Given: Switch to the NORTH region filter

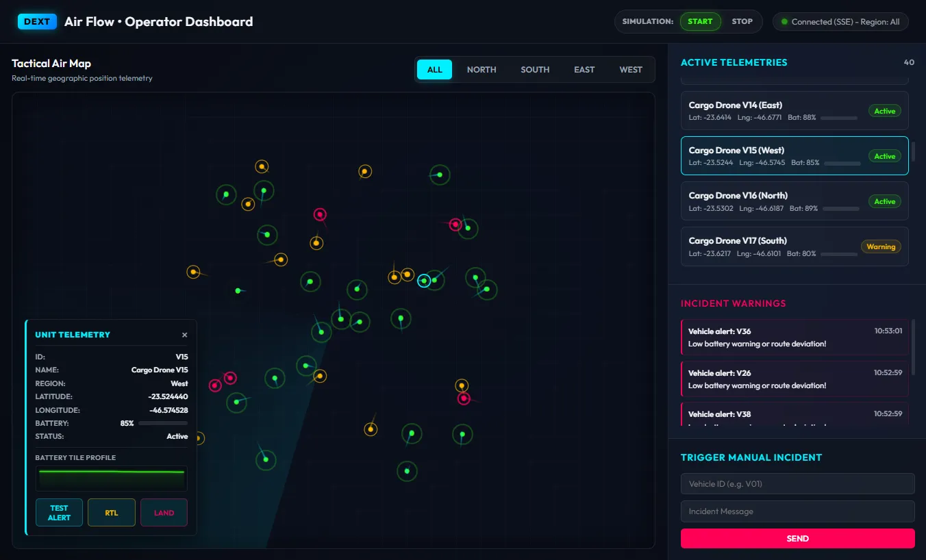Looking at the screenshot, I should [481, 69].
